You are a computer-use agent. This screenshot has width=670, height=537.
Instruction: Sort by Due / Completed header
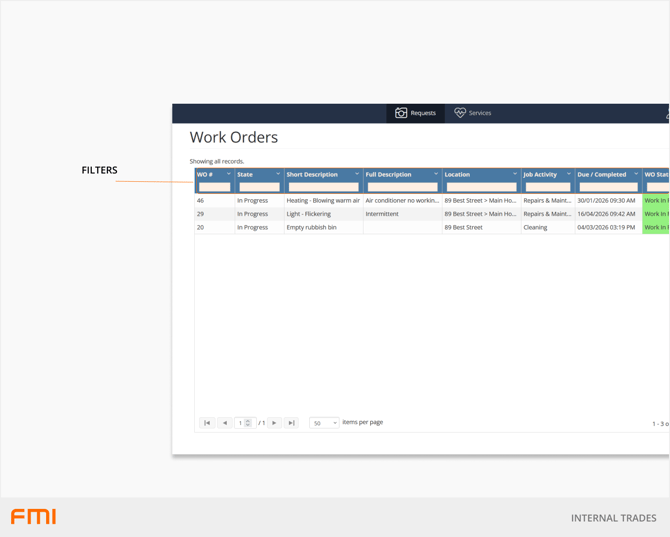point(602,174)
